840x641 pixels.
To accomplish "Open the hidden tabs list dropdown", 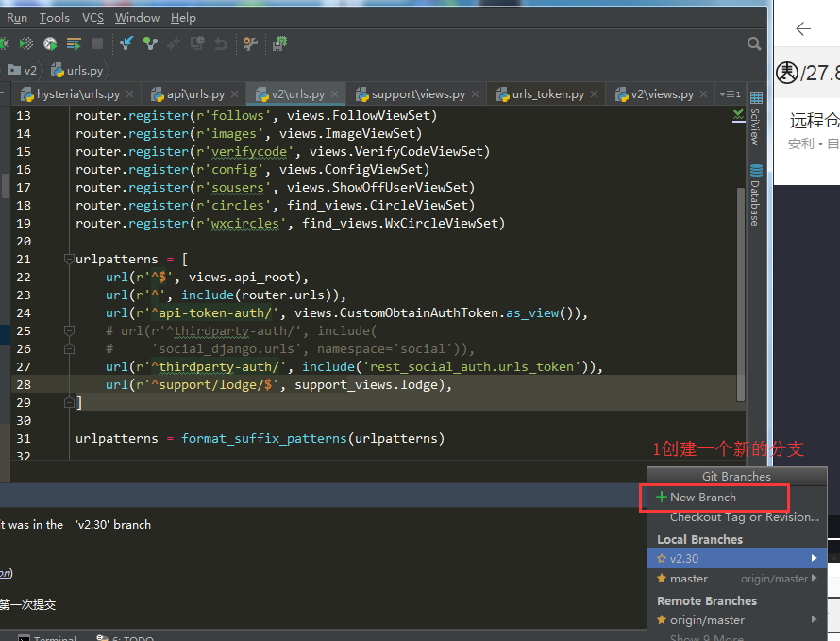I will pos(731,94).
